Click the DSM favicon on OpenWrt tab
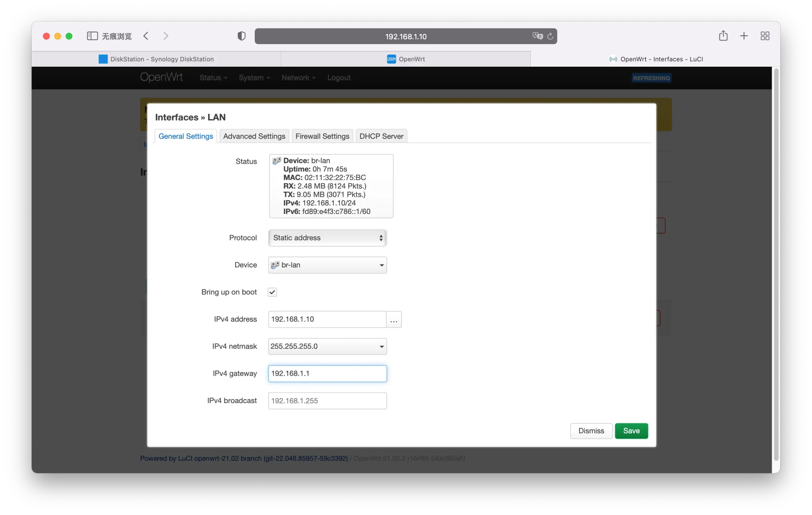 (x=391, y=59)
